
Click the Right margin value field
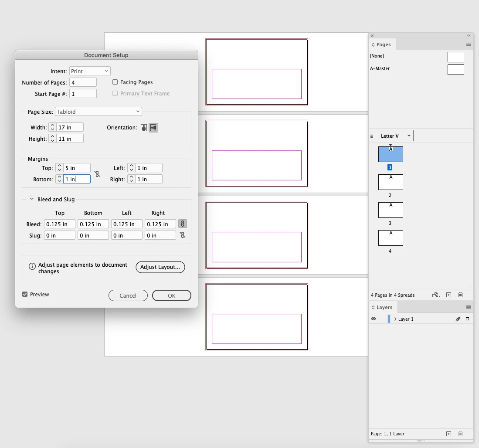[149, 179]
